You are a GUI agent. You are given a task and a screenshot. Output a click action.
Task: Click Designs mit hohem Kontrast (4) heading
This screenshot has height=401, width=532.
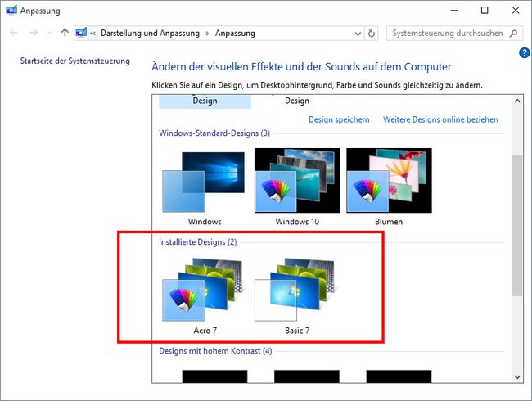[215, 351]
